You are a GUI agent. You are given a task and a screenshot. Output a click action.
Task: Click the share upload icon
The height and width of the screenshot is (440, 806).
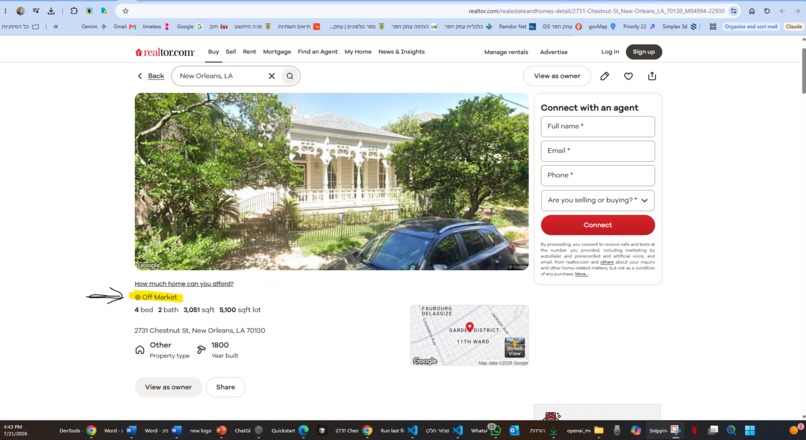[x=652, y=76]
